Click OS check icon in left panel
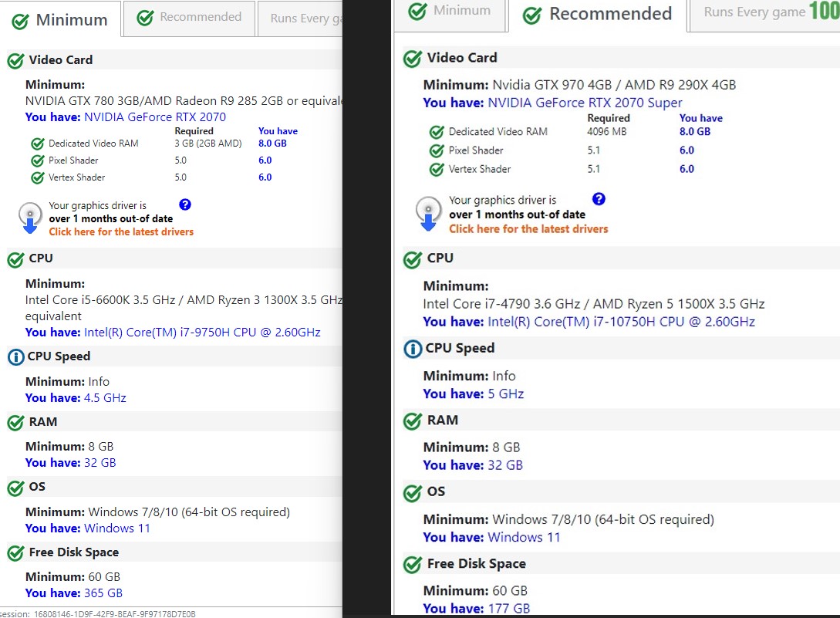The height and width of the screenshot is (618, 840). pos(15,488)
